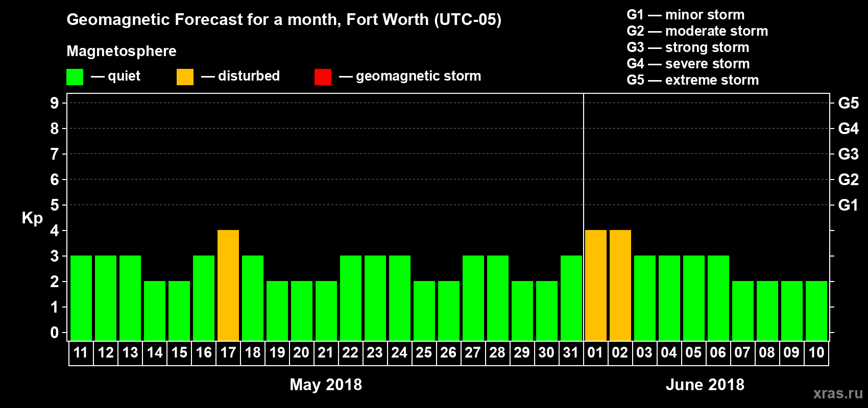The width and height of the screenshot is (868, 408).
Task: Click the Kp axis value 9
Action: pos(55,103)
